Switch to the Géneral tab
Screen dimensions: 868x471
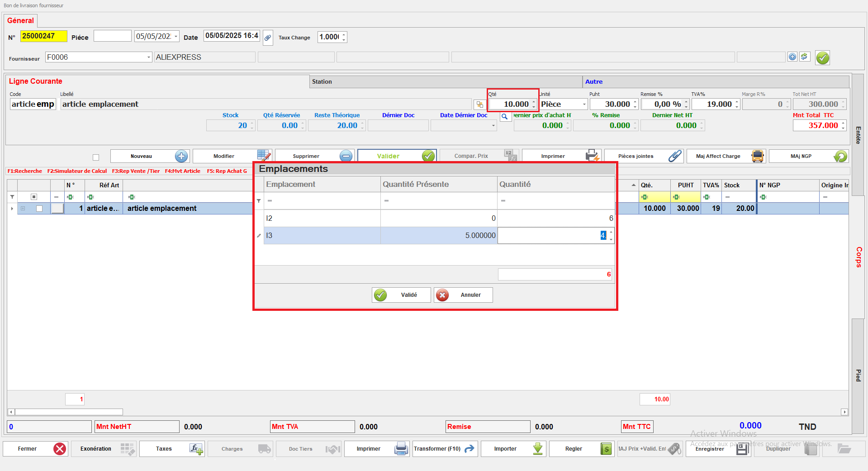[21, 21]
